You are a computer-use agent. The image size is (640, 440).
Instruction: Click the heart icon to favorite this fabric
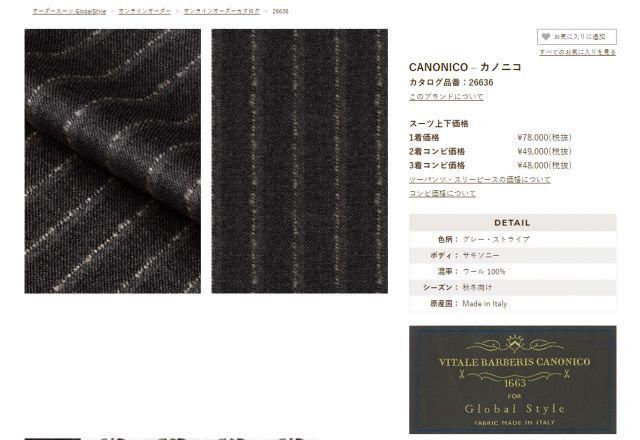pyautogui.click(x=546, y=37)
